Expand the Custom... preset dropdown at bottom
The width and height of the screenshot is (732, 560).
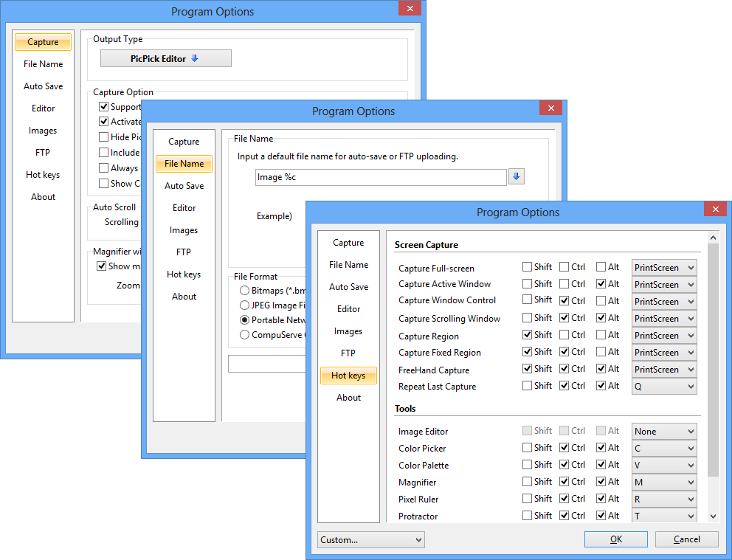pos(370,539)
